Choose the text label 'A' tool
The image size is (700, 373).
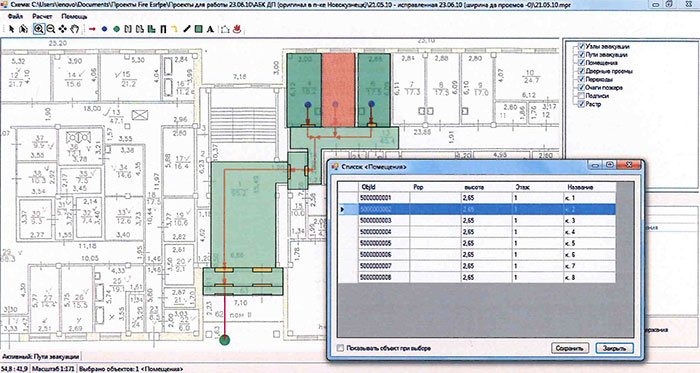click(x=210, y=29)
